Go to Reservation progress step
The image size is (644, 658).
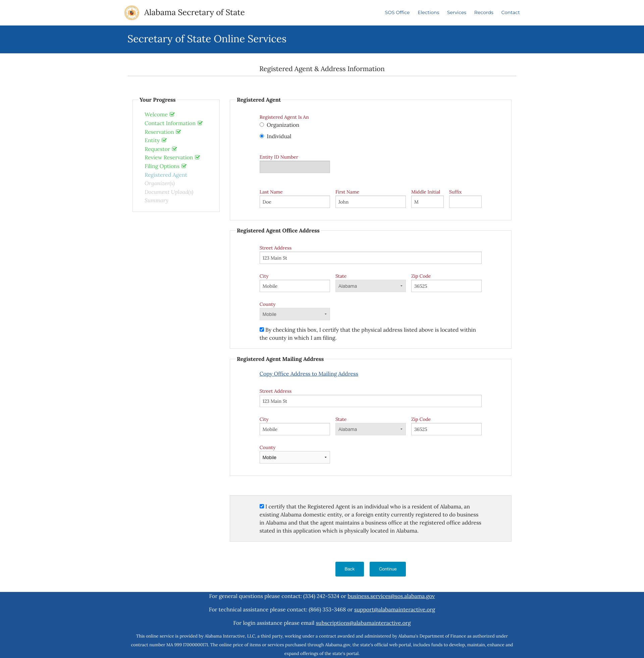click(x=159, y=132)
